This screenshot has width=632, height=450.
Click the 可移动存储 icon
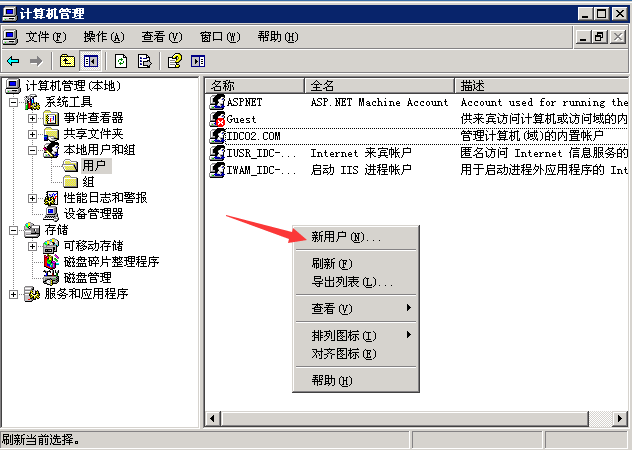(51, 246)
